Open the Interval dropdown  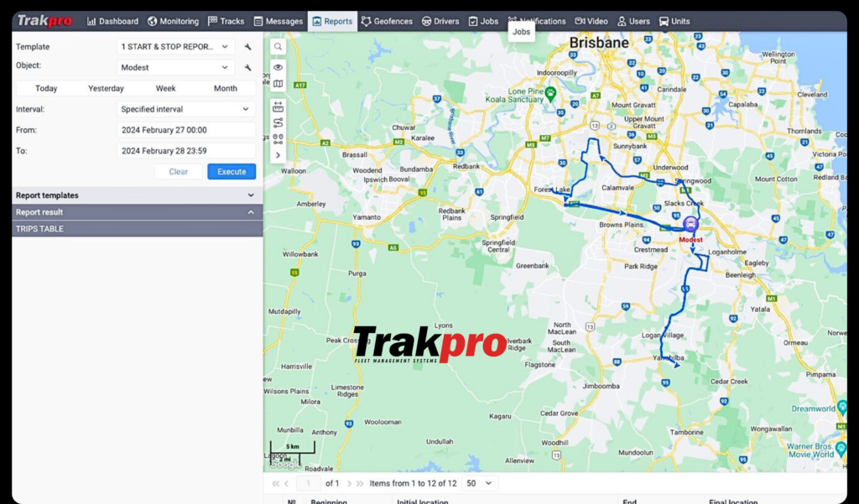[185, 109]
